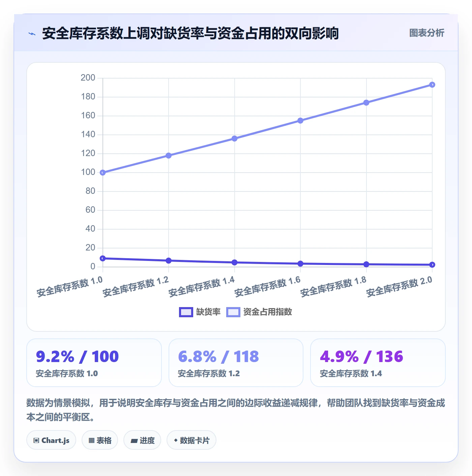Image resolution: width=472 pixels, height=476 pixels.
Task: Click the 缺货率 legend label
Action: (x=208, y=312)
